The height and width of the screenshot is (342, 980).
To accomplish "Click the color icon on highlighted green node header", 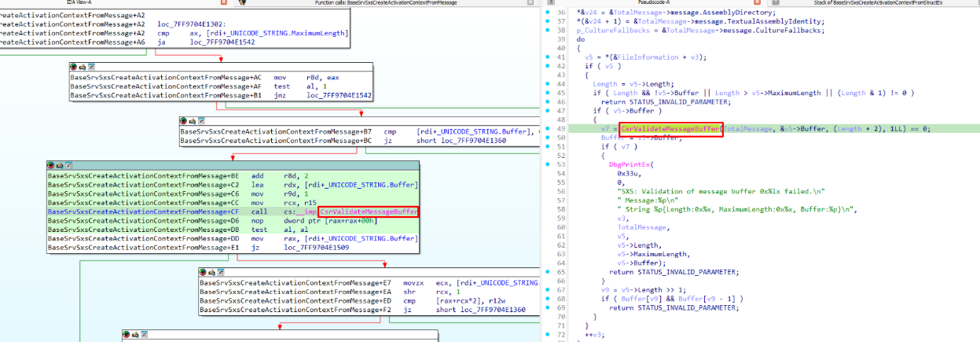I will click(x=50, y=164).
